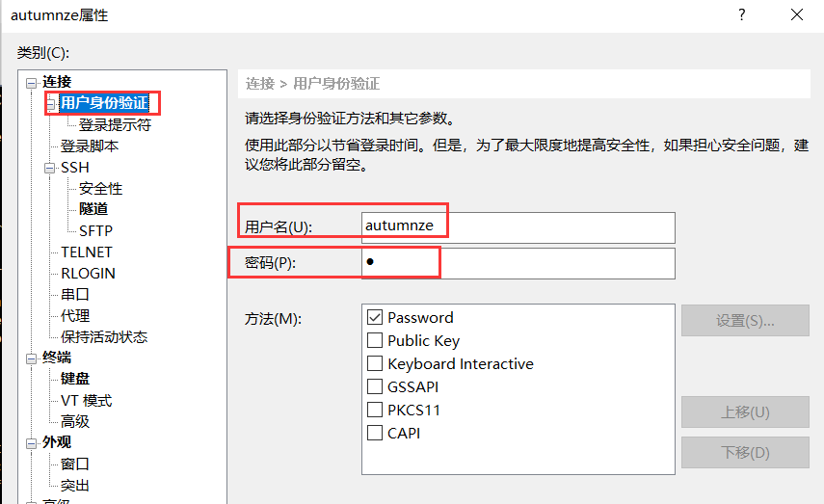This screenshot has width=824, height=504.
Task: Open the SFTP settings item
Action: point(95,231)
